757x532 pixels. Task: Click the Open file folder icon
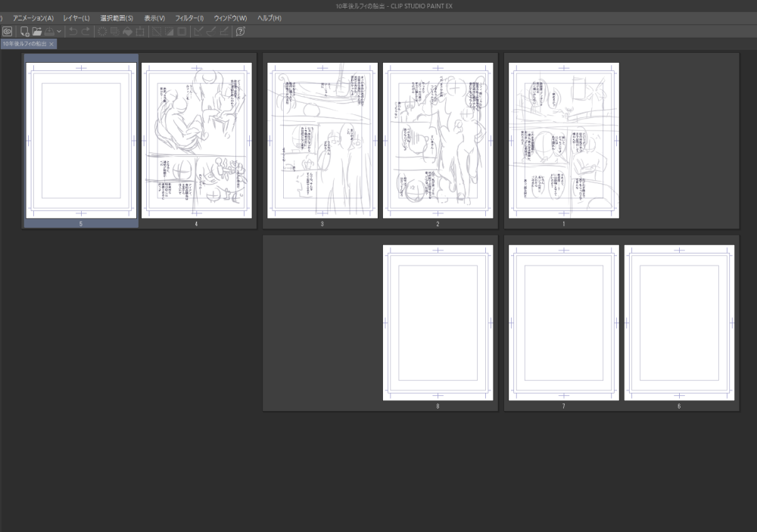(36, 32)
